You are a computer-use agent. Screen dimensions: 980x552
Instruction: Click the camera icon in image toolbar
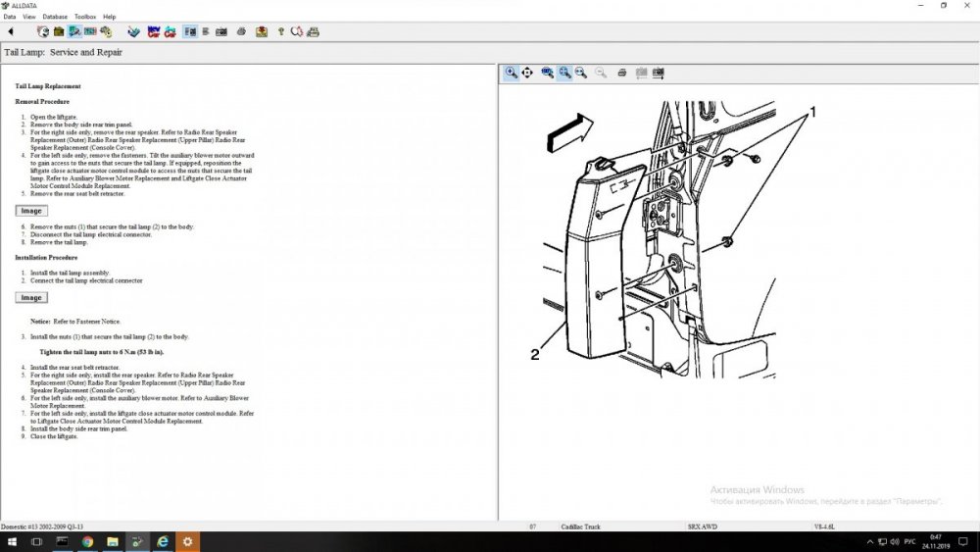(659, 73)
